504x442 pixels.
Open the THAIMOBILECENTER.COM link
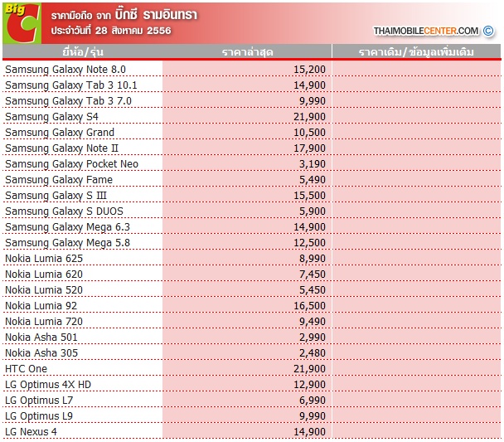point(425,31)
